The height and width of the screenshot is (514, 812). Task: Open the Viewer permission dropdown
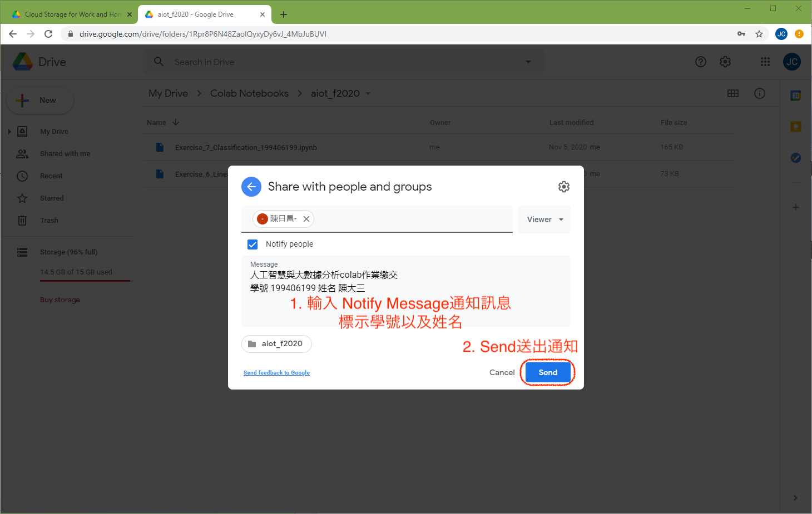point(544,219)
